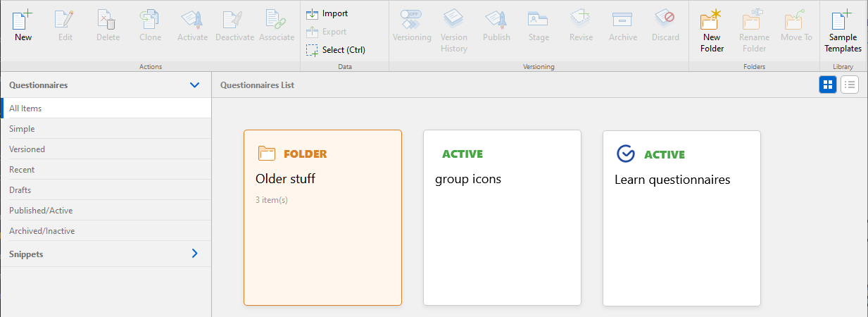Open the Learn questionnaires card

pyautogui.click(x=681, y=217)
